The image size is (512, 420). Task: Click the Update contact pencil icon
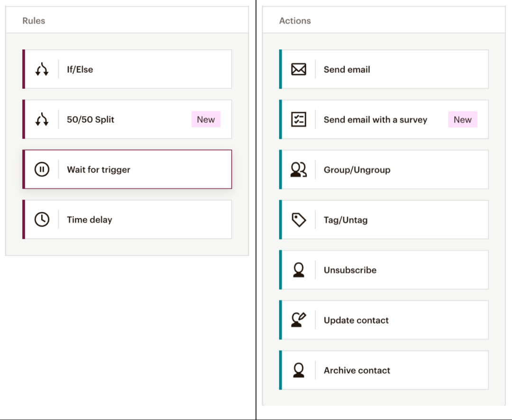[298, 320]
